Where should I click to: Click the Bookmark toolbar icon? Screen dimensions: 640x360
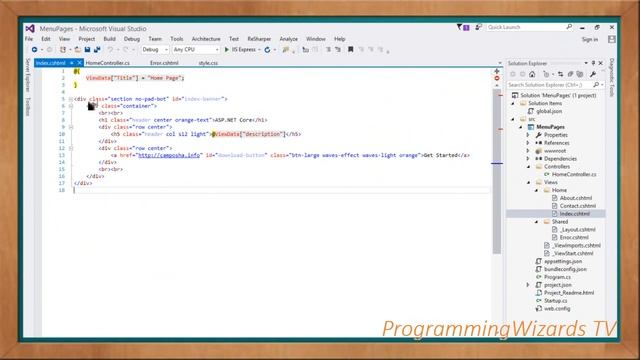[350, 49]
